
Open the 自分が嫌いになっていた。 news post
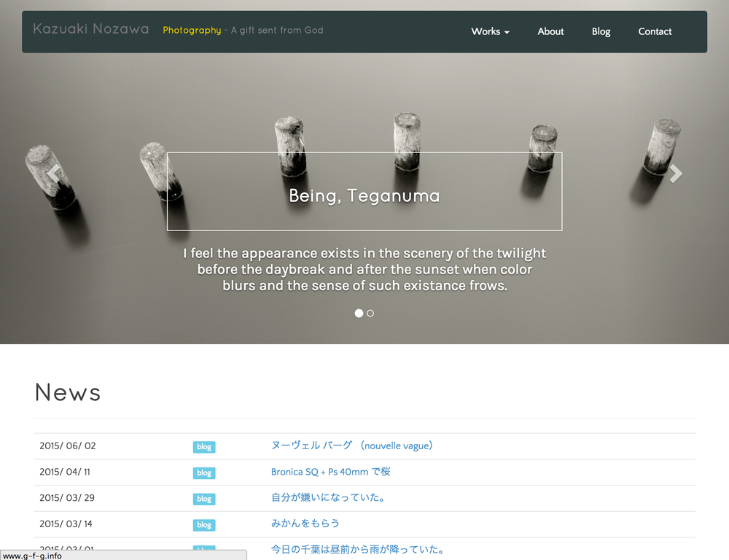(x=328, y=498)
